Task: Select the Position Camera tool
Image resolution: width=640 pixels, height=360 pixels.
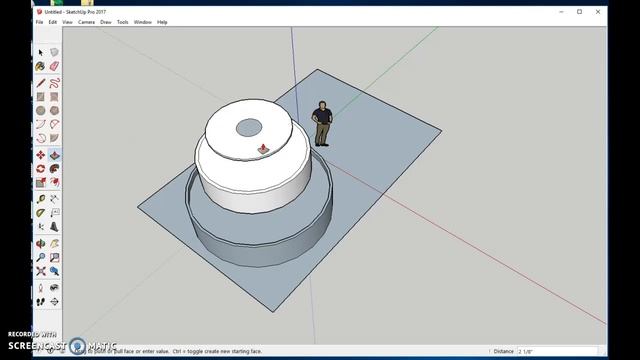Action: click(40, 288)
